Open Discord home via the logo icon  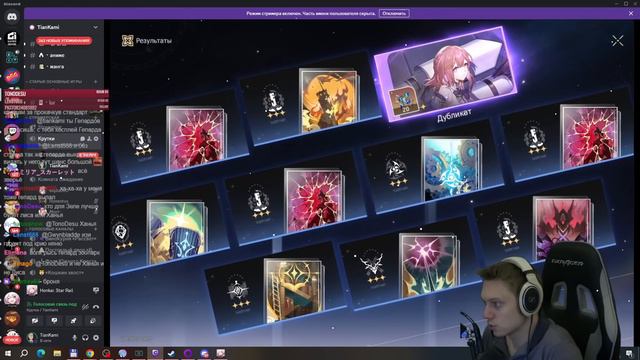pyautogui.click(x=12, y=17)
